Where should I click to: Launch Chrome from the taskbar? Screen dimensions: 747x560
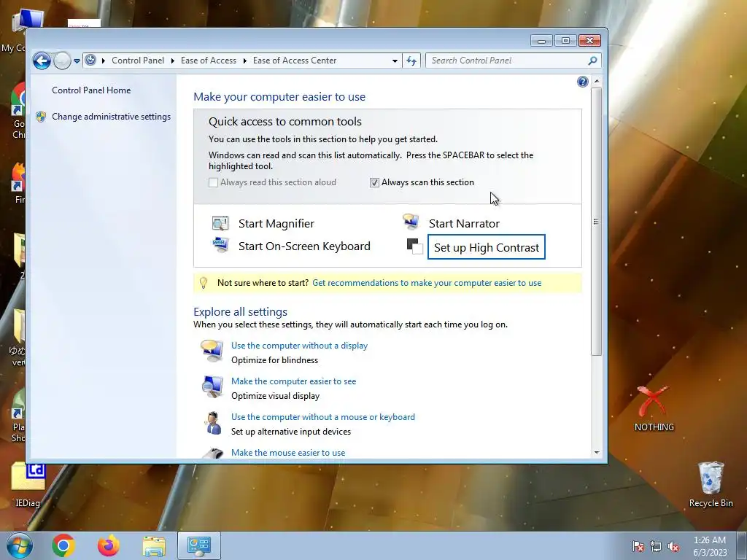coord(63,545)
